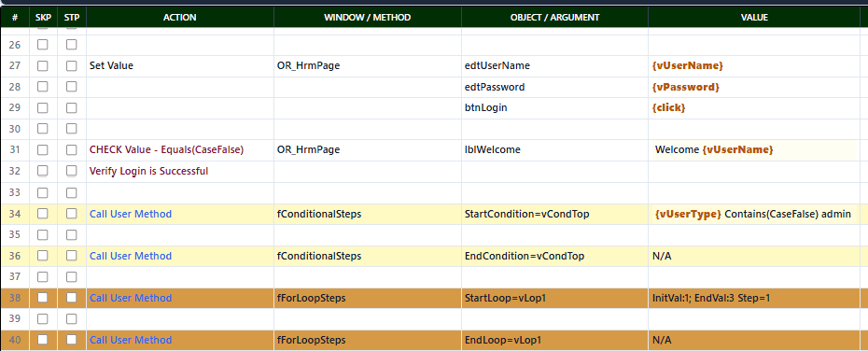Viewport: 868px width, 351px height.
Task: Select row number 37
Action: pyautogui.click(x=15, y=277)
